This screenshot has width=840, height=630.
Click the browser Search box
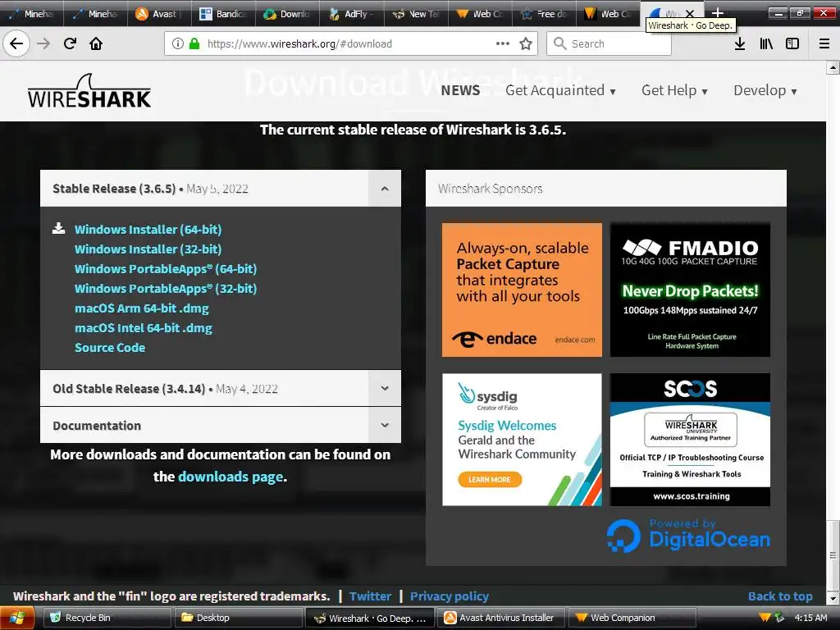[609, 43]
